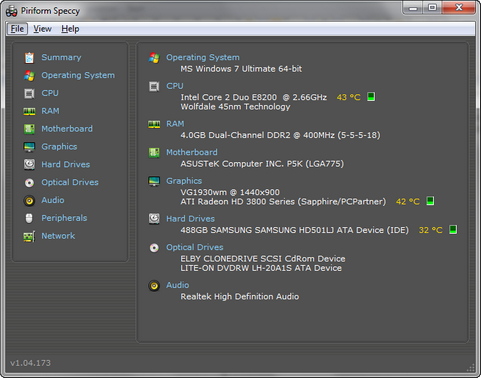This screenshot has height=378, width=481.
Task: Click the Graphics monitor icon in sidebar
Action: click(x=29, y=147)
